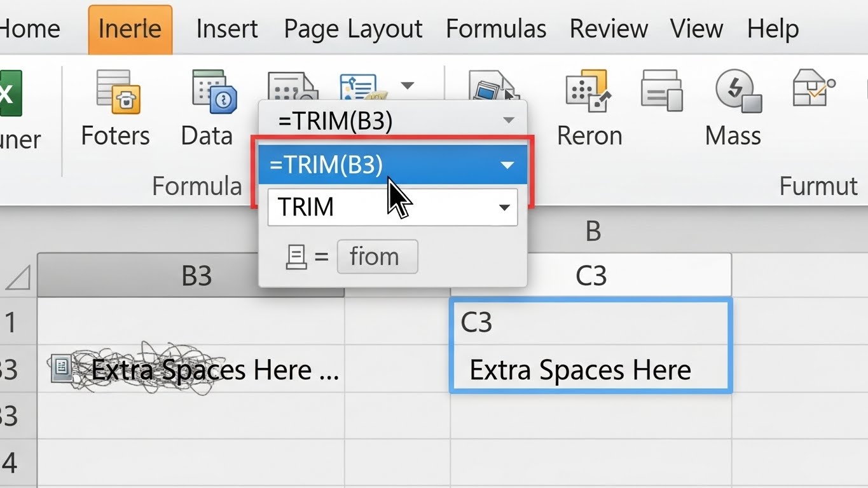868x488 pixels.
Task: Click the Reron grid icon
Action: 588,91
